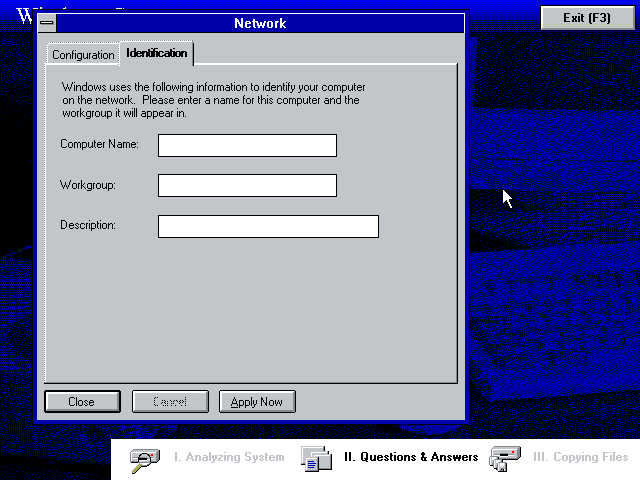The image size is (640, 480).
Task: Click the Copying Files drive icon
Action: point(505,459)
